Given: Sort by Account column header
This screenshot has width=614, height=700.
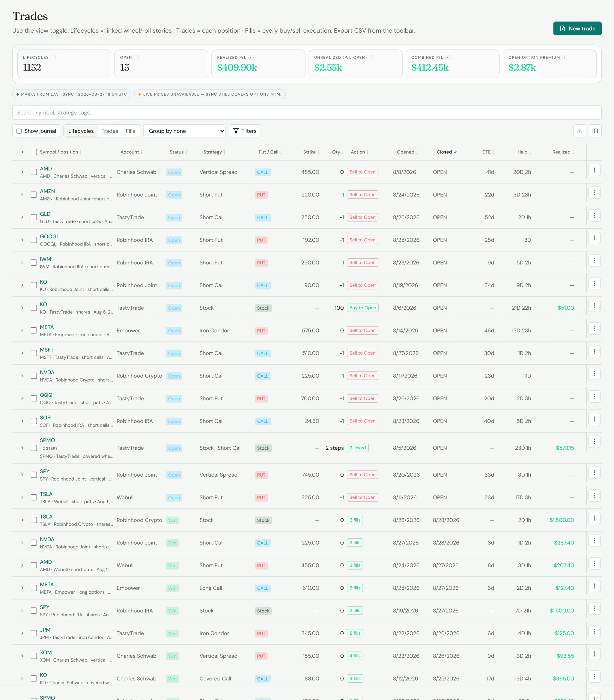Looking at the screenshot, I should coord(132,152).
